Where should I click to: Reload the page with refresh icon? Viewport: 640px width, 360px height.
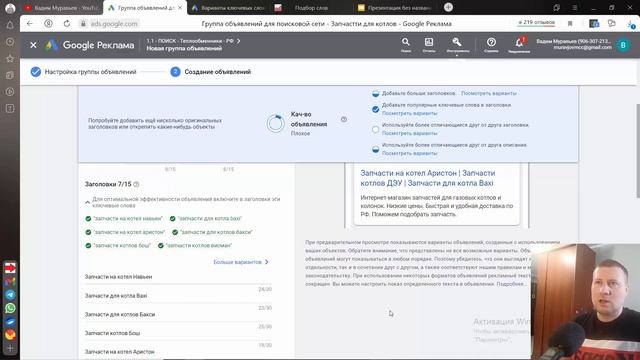click(67, 24)
